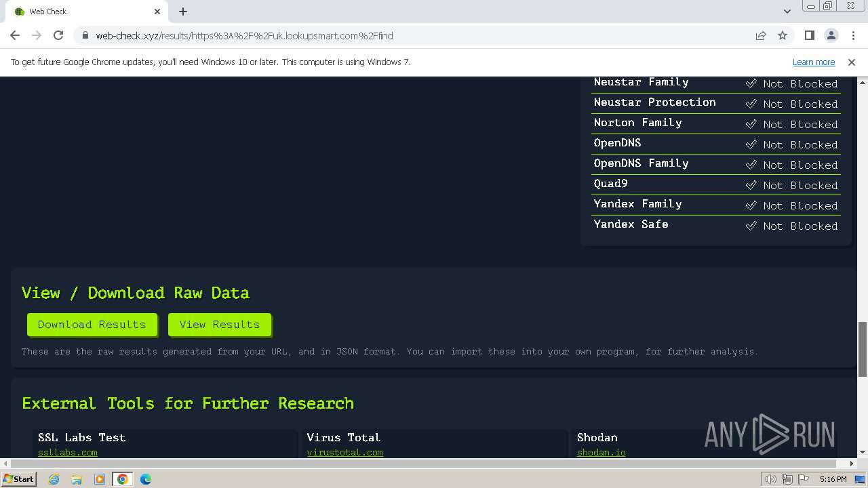
Task: Share this page icon
Action: pyautogui.click(x=761, y=35)
